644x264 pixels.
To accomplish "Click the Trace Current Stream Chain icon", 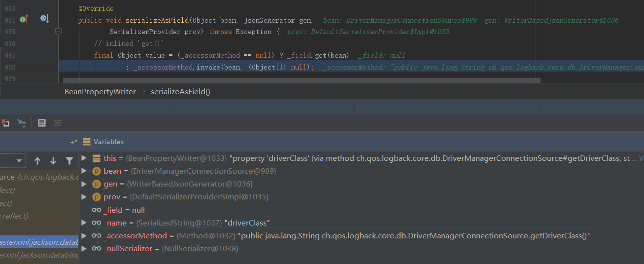I will tap(58, 123).
